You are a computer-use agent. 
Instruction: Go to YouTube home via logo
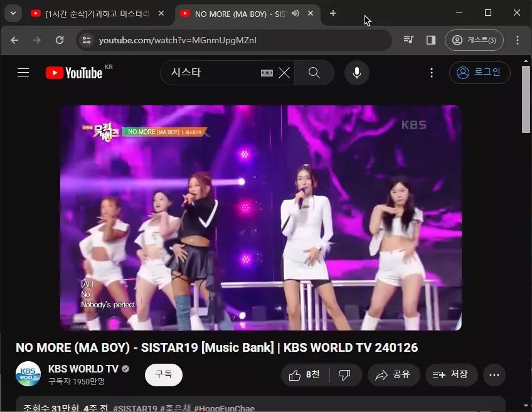point(74,73)
